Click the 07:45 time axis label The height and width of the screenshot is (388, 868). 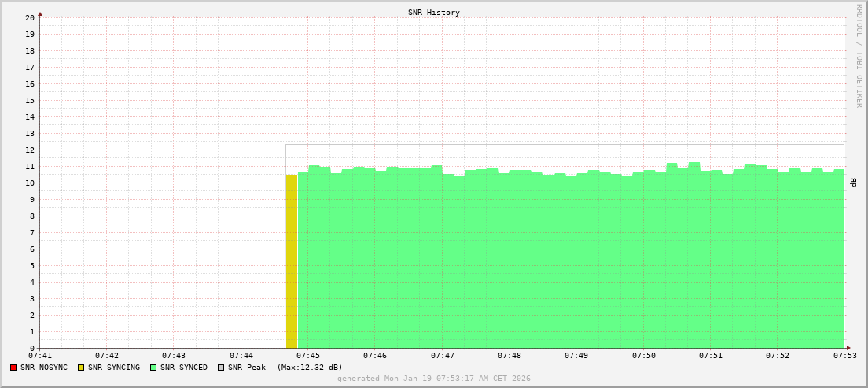click(308, 357)
